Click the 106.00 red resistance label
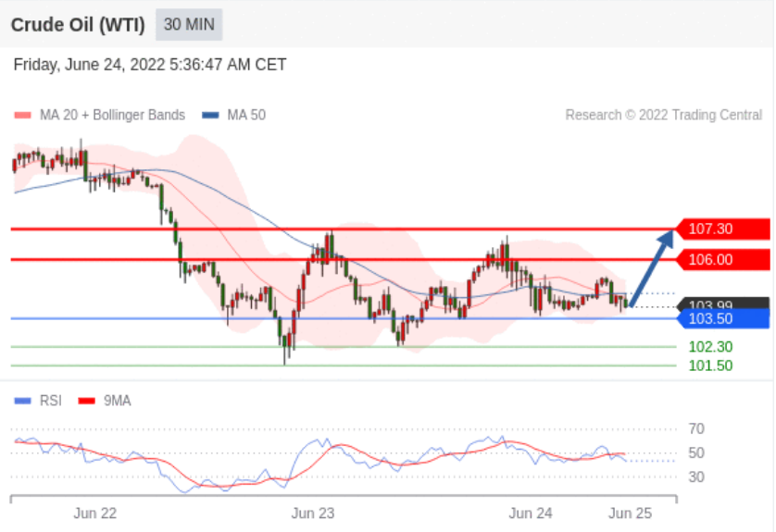The height and width of the screenshot is (532, 776). [x=723, y=260]
